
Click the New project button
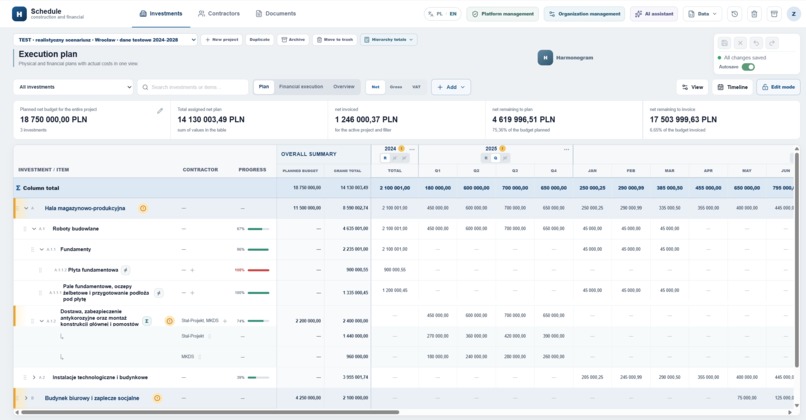point(222,40)
